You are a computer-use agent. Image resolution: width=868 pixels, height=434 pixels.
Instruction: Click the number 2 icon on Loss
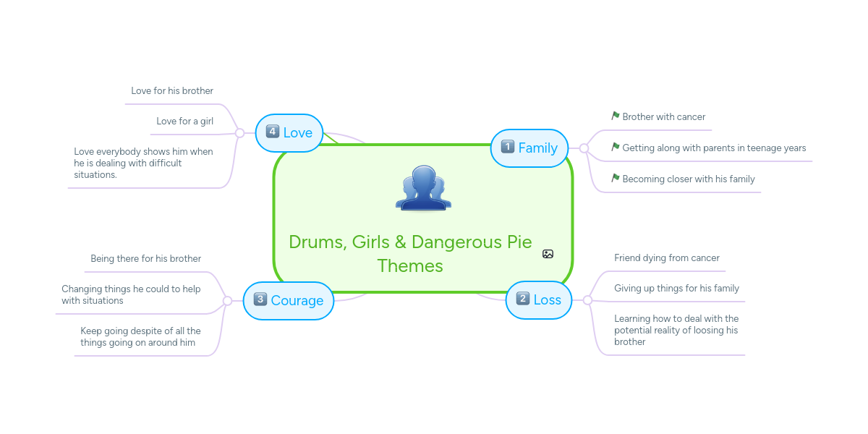[522, 299]
